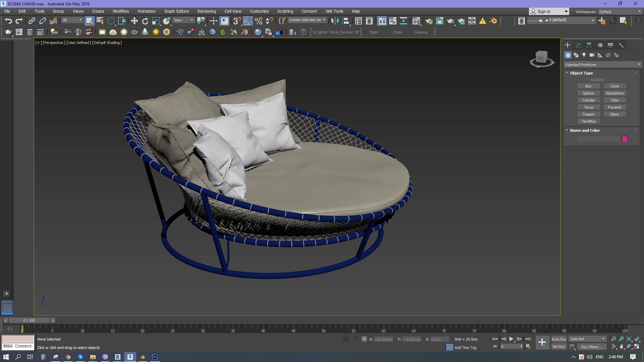
Task: Click the Undo arrow icon
Action: point(8,21)
